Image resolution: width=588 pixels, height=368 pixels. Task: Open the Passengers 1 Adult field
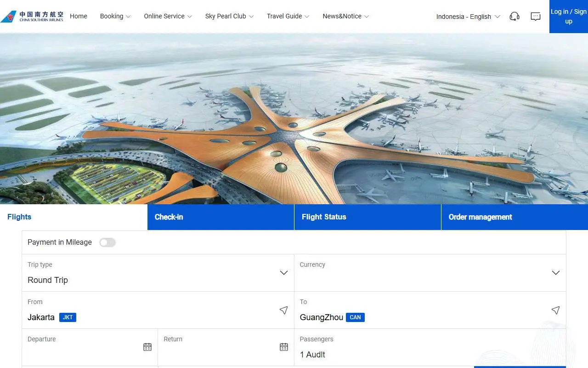coord(430,347)
